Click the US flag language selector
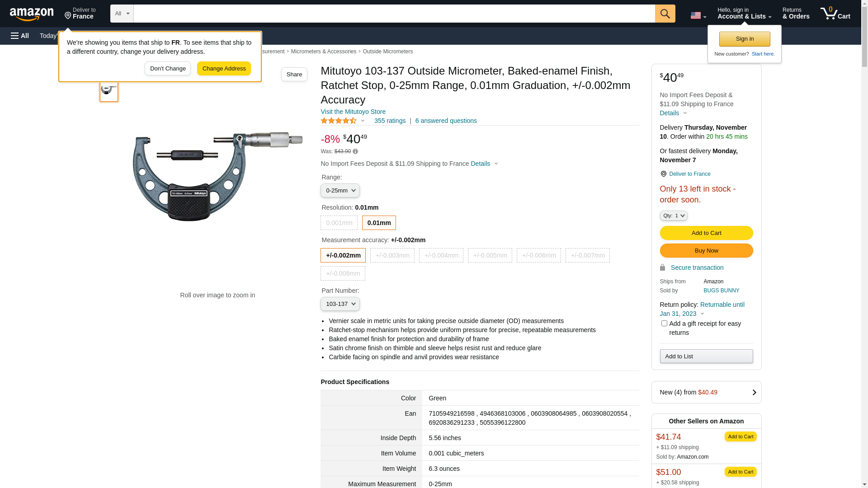Image resolution: width=868 pixels, height=488 pixels. click(698, 15)
